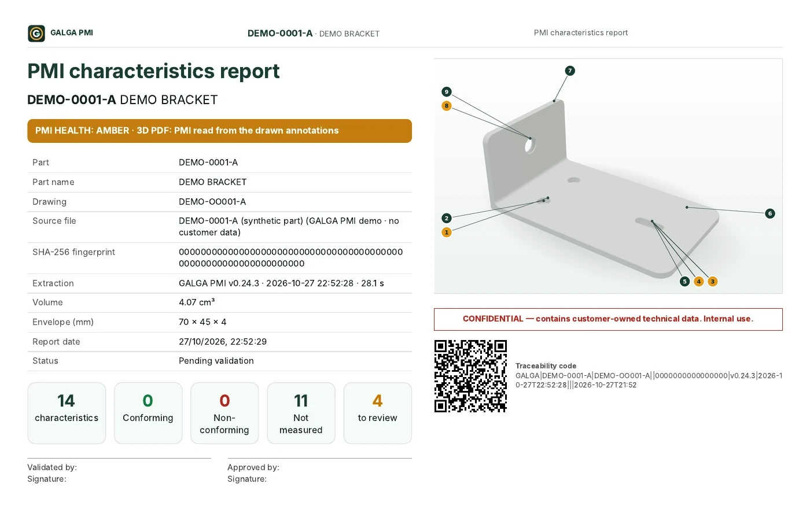This screenshot has width=810, height=532.
Task: Click the 'DEMO-0001-A DEMO BRACKET' subtitle
Action: pos(123,100)
